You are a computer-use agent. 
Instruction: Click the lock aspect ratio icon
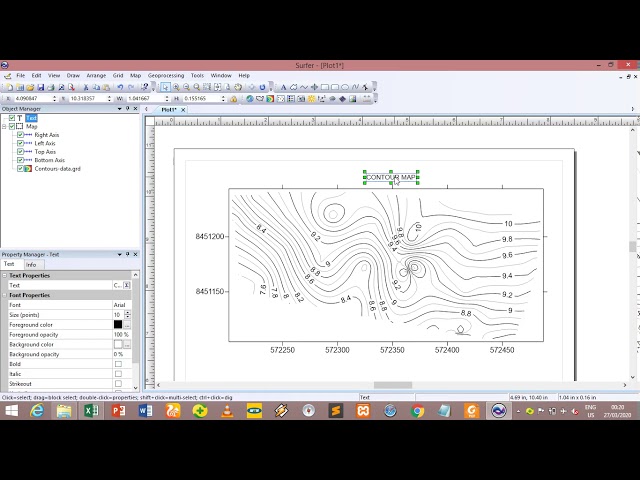[x=233, y=99]
